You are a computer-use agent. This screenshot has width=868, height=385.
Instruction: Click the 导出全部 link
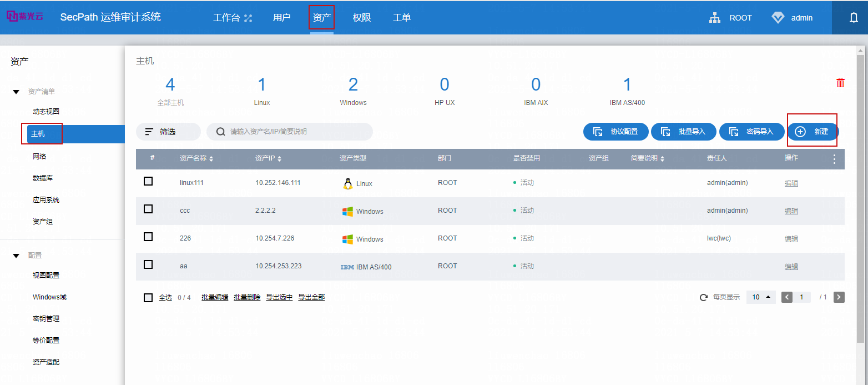(311, 297)
